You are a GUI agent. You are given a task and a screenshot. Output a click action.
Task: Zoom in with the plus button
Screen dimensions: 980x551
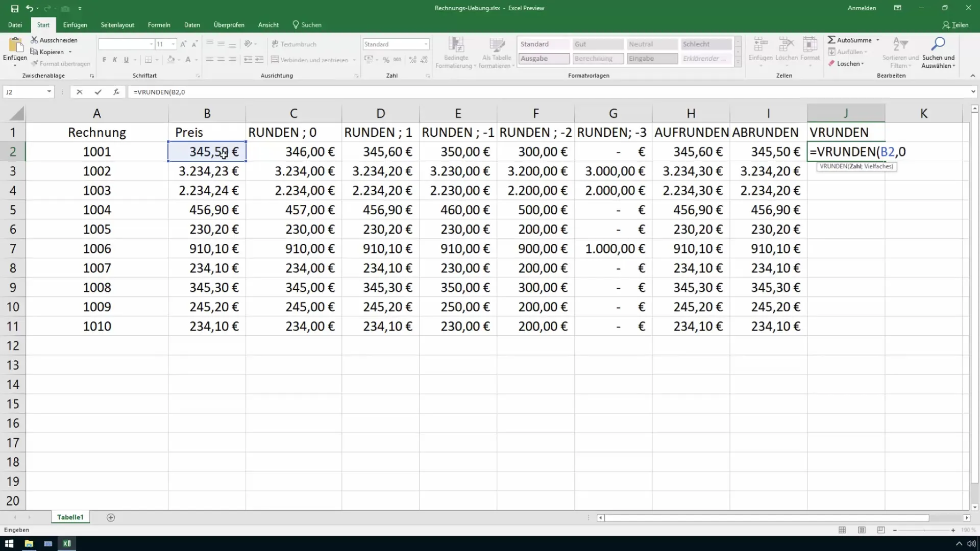pos(953,530)
